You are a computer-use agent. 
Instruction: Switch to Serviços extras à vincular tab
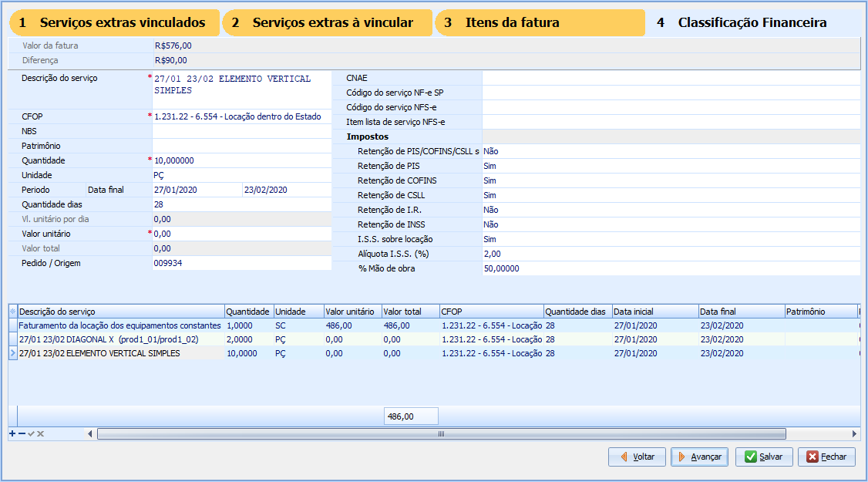[x=327, y=22]
